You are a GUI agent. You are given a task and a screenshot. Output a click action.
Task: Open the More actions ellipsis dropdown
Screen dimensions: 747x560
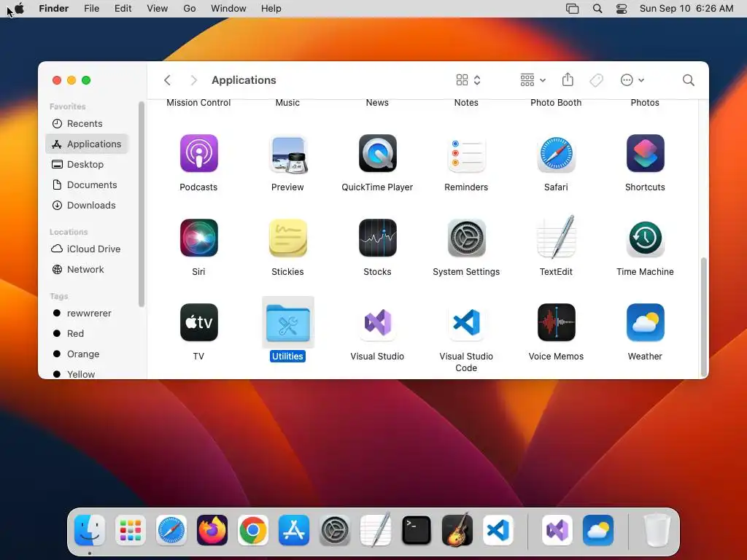(x=632, y=80)
